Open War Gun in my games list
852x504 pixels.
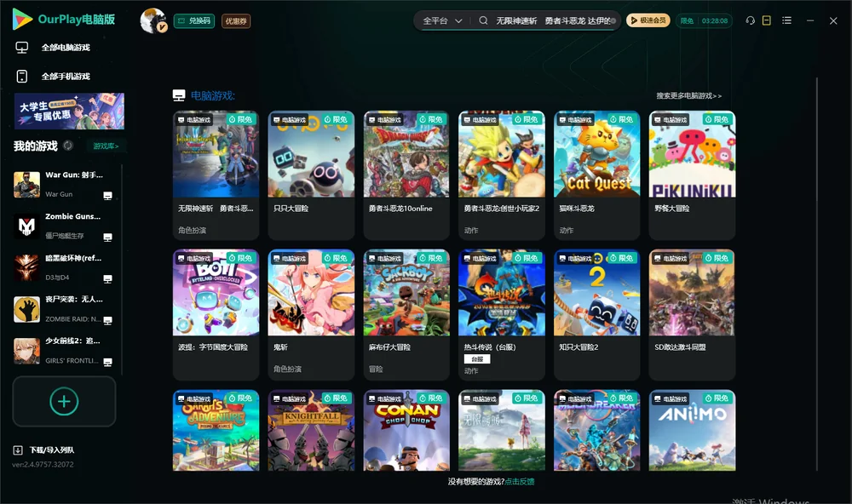64,185
